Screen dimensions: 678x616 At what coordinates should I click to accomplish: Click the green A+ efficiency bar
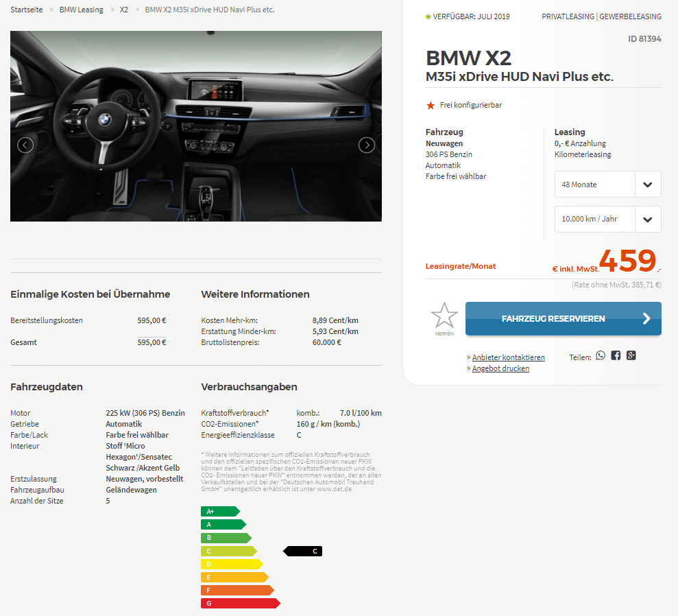(x=220, y=511)
